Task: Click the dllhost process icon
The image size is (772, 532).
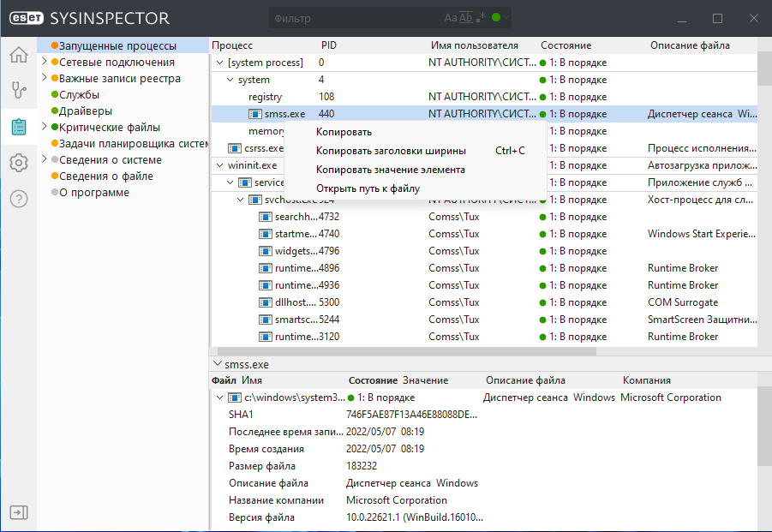Action: [266, 302]
